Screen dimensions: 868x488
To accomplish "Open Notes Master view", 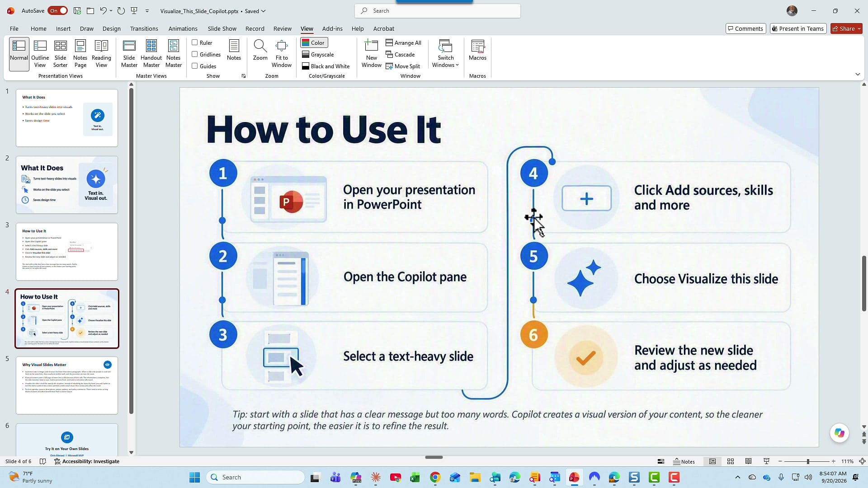I will 173,54.
